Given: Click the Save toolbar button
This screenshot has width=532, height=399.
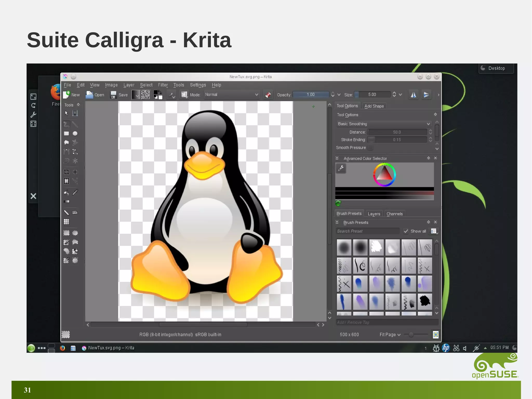Looking at the screenshot, I should pos(119,95).
